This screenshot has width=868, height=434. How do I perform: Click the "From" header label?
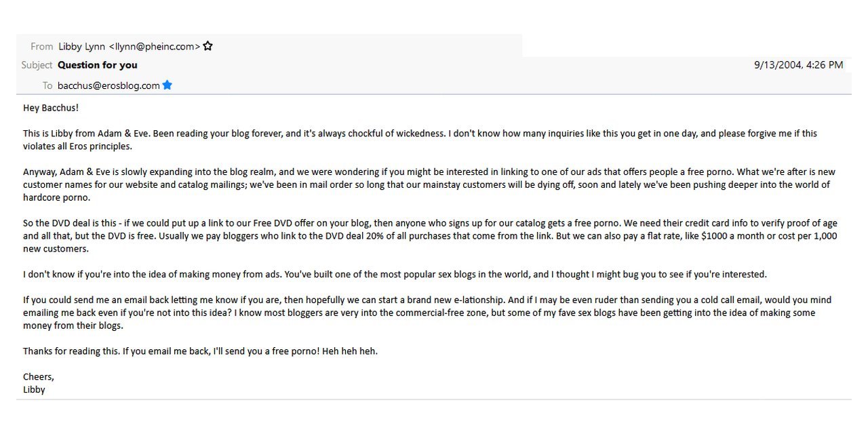pyautogui.click(x=41, y=46)
